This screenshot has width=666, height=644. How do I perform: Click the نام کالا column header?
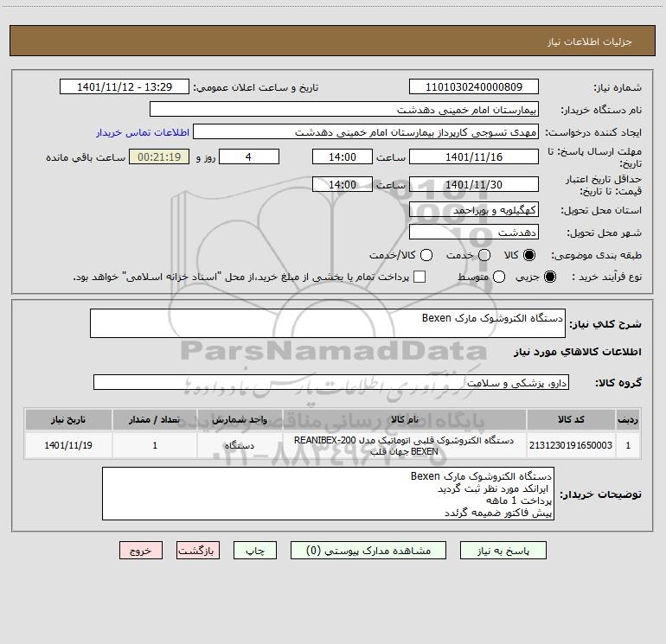tap(405, 419)
